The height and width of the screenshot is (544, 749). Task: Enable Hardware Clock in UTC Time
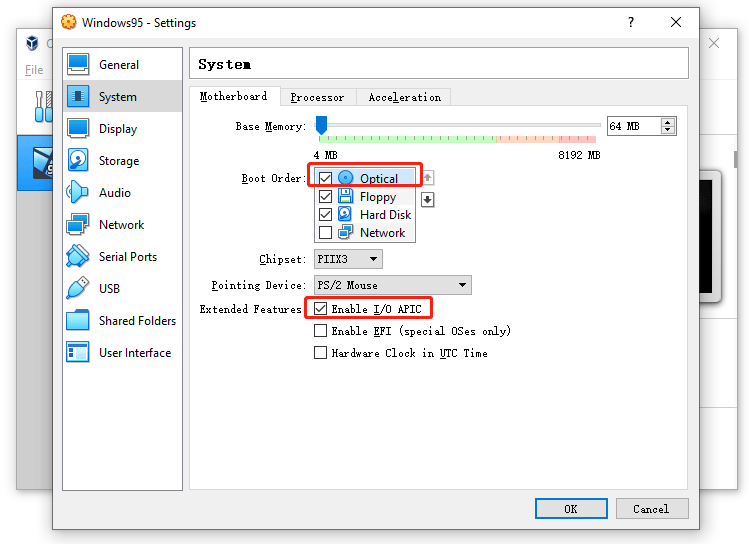click(x=321, y=353)
